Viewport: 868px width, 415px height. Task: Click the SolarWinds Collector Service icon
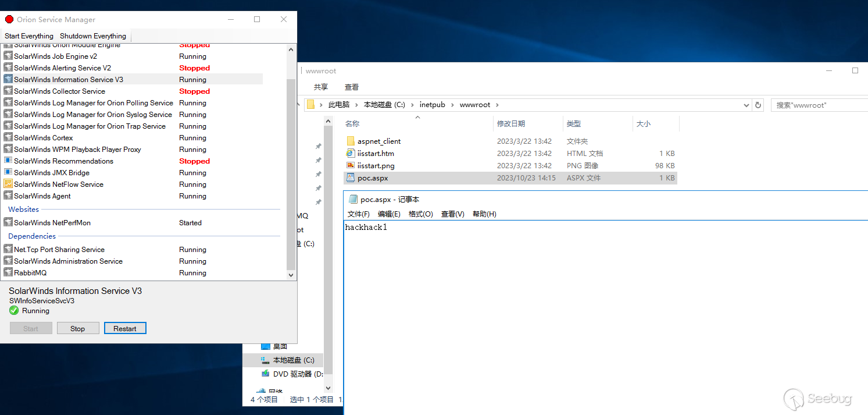[8, 91]
